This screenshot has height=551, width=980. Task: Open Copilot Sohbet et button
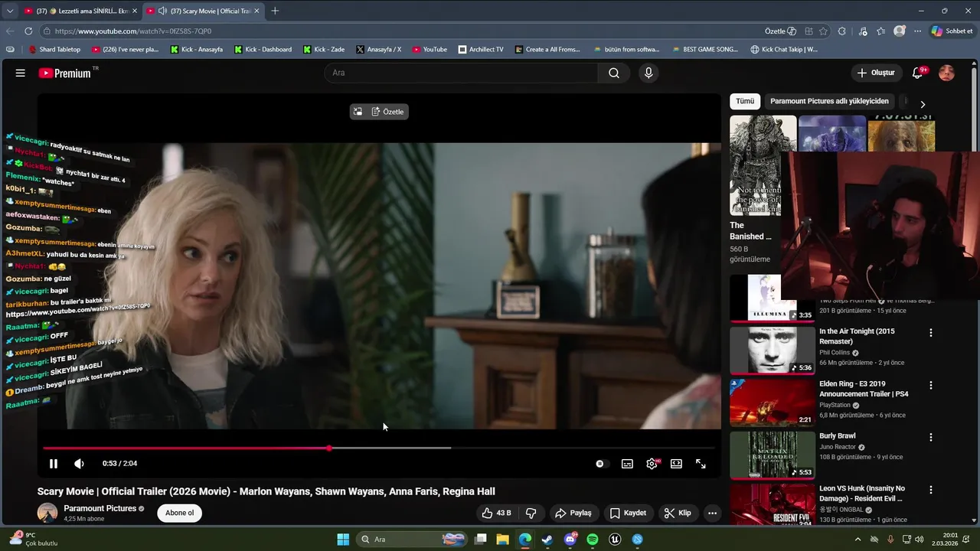(x=952, y=31)
